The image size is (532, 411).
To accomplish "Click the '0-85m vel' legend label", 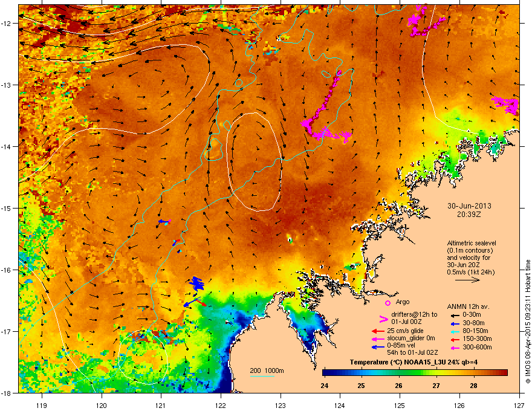I will point(401,346).
